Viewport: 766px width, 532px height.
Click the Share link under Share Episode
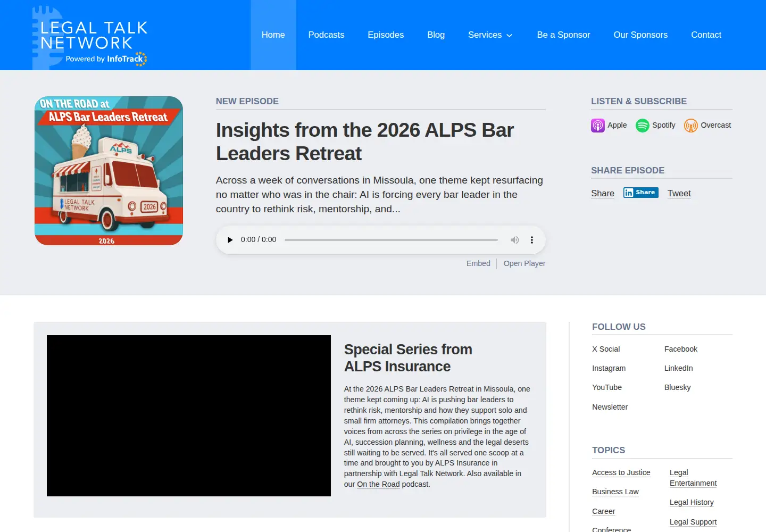coord(603,193)
